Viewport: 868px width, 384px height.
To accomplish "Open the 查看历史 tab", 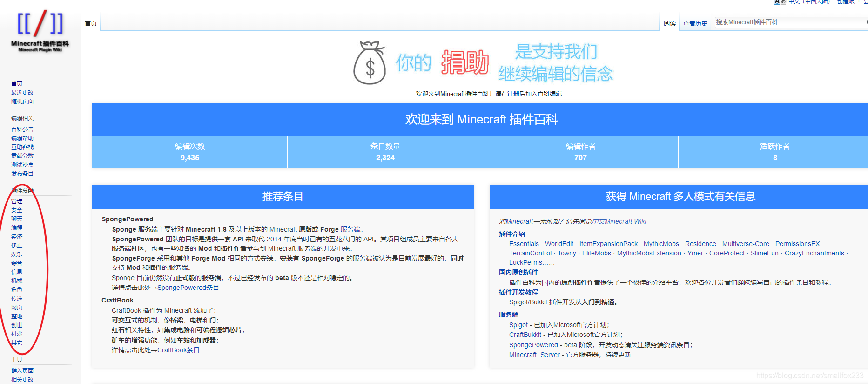I will click(695, 23).
